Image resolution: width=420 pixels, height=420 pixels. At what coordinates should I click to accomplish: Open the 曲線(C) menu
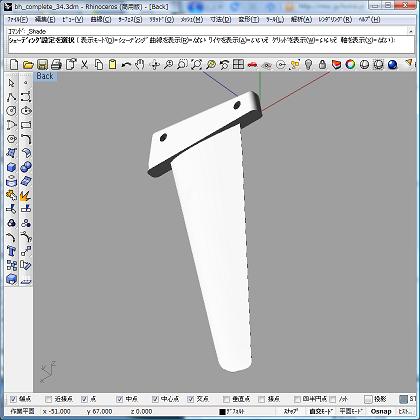coord(101,20)
